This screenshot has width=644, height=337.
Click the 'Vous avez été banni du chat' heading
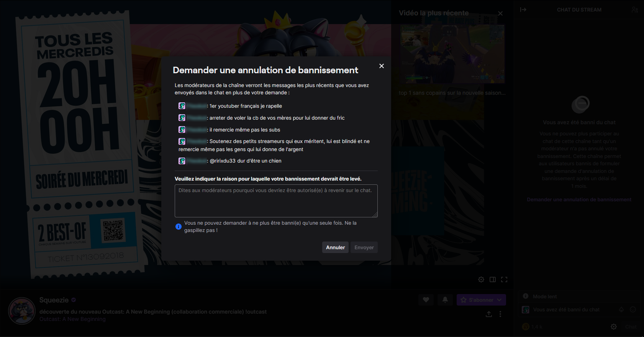[579, 122]
